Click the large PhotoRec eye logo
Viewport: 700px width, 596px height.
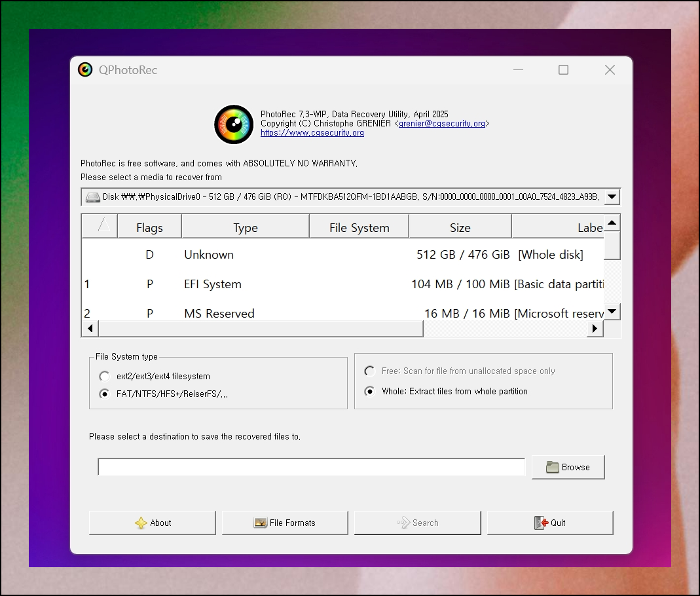[x=234, y=124]
